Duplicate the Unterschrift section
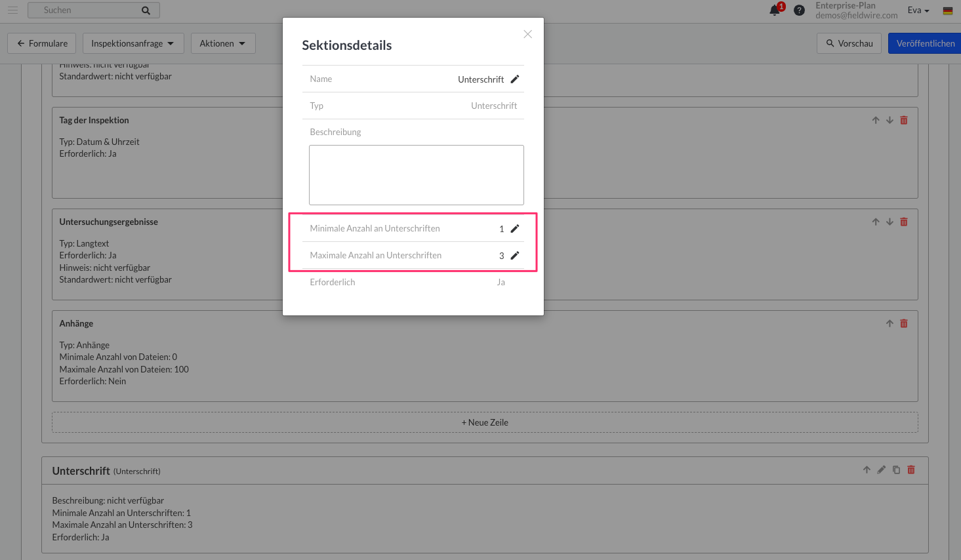The image size is (961, 560). 896,470
